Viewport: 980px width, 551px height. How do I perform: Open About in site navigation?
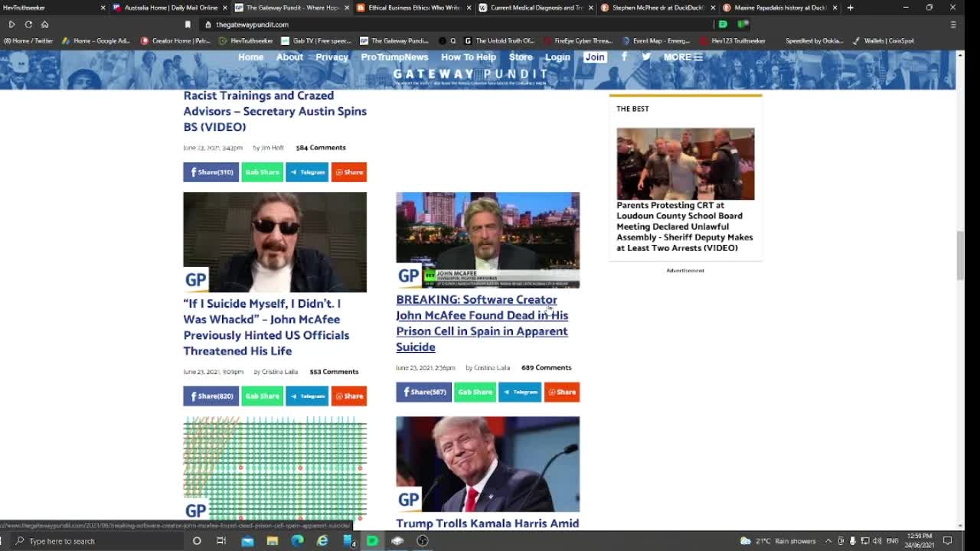tap(289, 57)
